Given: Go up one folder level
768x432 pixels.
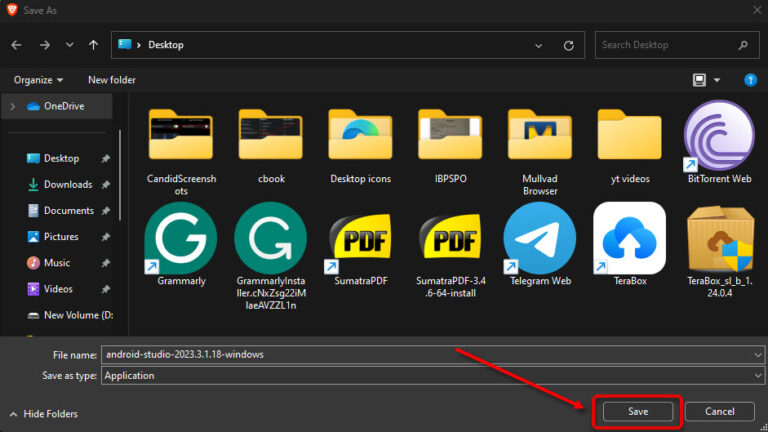Looking at the screenshot, I should click(93, 45).
